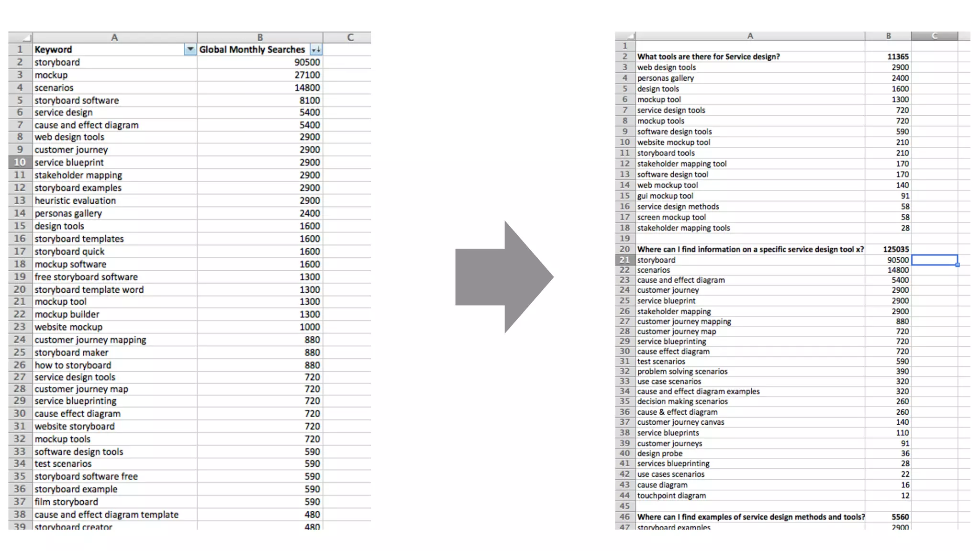Screen dimensions: 980x551
Task: Click the 90500 value in left sheet
Action: 307,62
